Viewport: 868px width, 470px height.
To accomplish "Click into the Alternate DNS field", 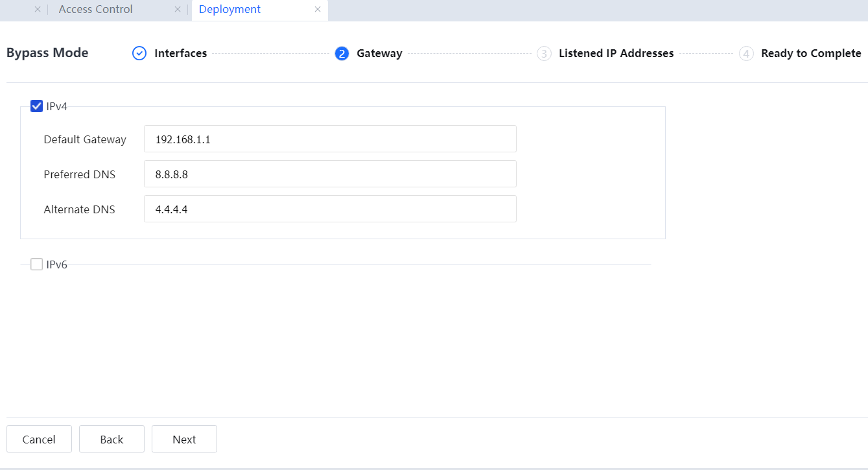I will pos(330,209).
